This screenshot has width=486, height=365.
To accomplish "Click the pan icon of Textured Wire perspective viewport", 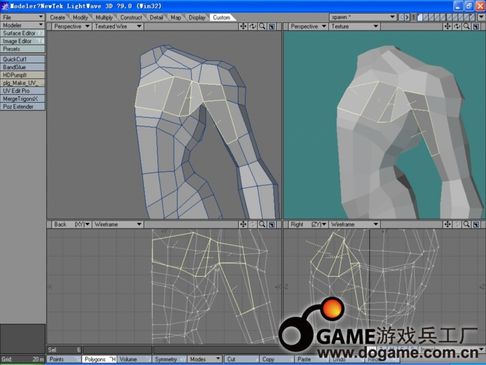I will pos(243,26).
